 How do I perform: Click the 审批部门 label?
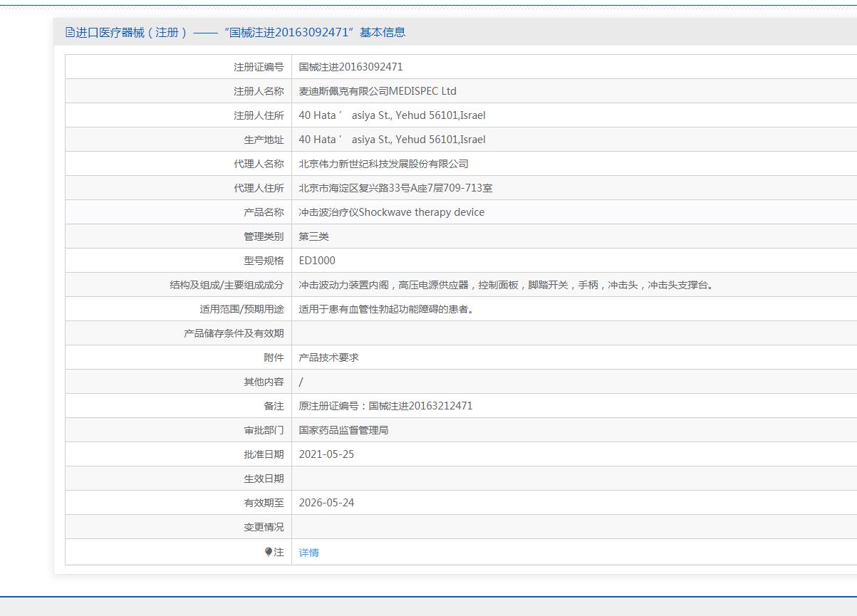point(264,430)
